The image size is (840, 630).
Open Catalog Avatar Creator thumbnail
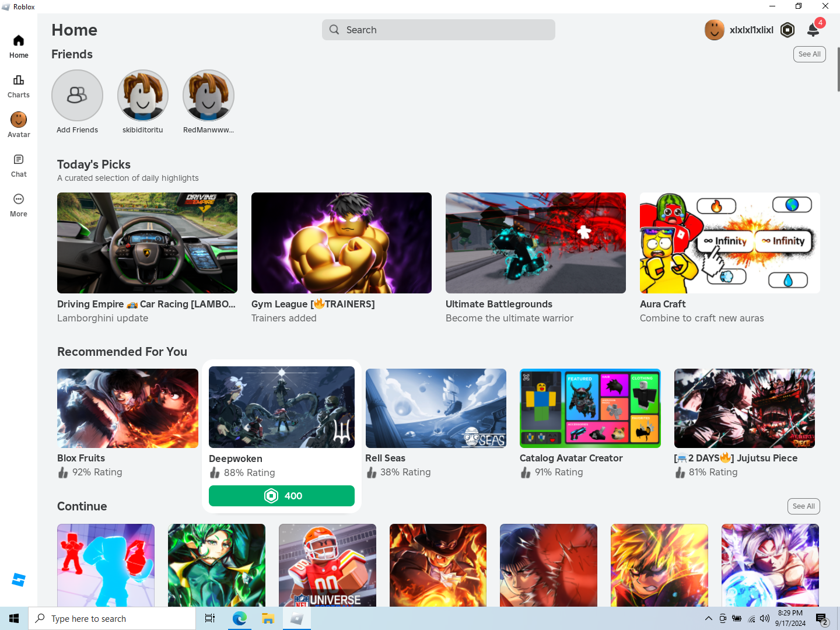[x=590, y=408]
